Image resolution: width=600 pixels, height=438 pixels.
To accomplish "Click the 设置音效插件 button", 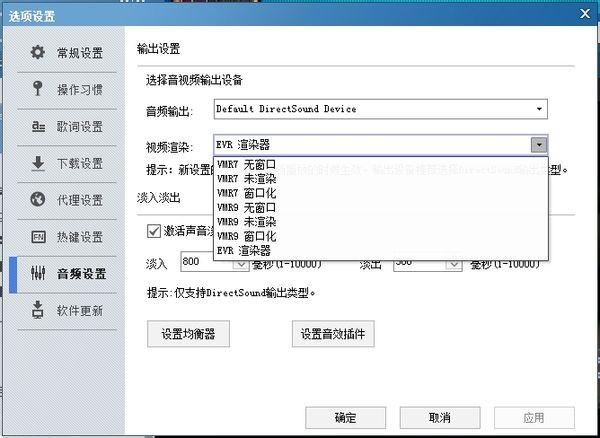I will (x=333, y=334).
